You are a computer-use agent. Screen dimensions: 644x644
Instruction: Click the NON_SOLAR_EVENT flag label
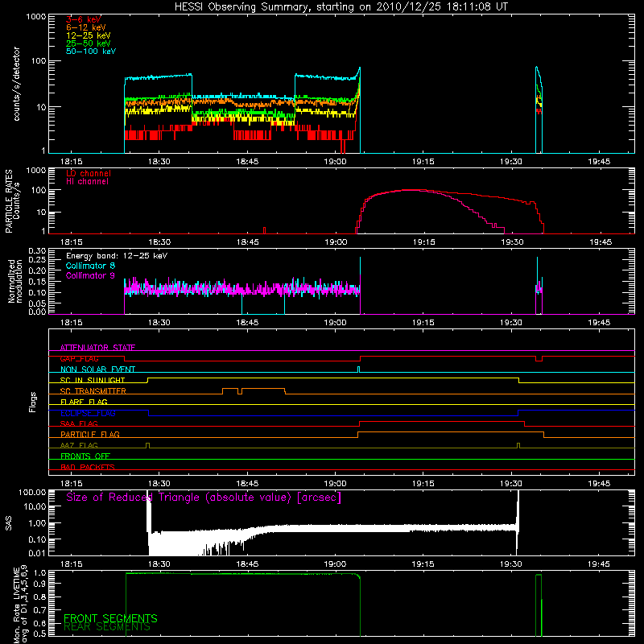coord(97,369)
